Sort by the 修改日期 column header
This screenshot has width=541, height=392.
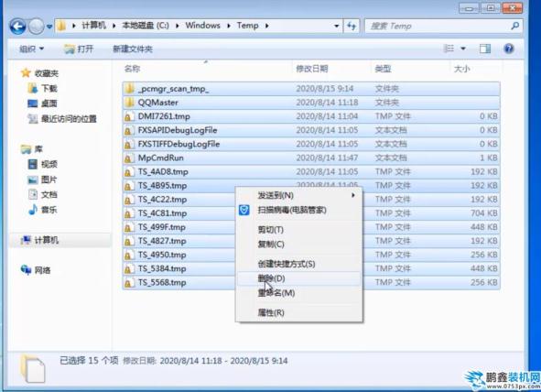(x=312, y=69)
